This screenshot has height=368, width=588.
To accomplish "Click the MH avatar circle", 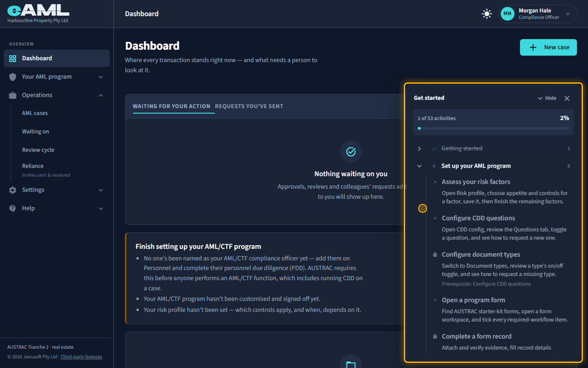I will [507, 14].
